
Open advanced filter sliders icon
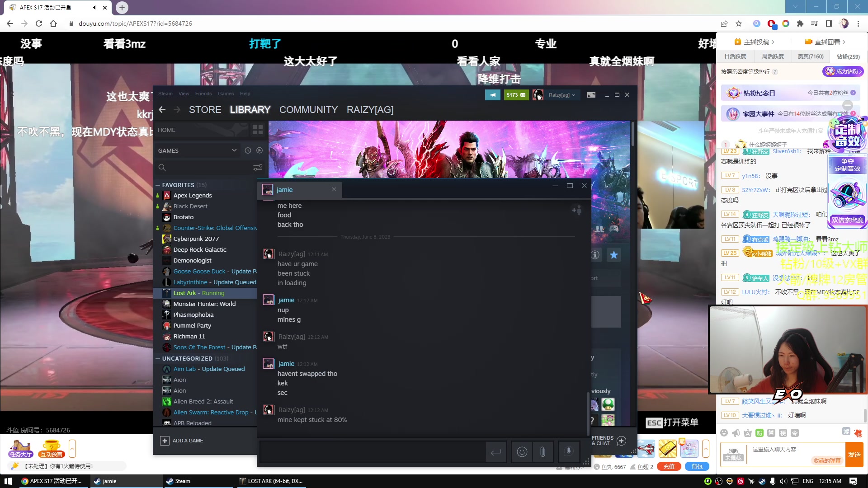tap(258, 168)
